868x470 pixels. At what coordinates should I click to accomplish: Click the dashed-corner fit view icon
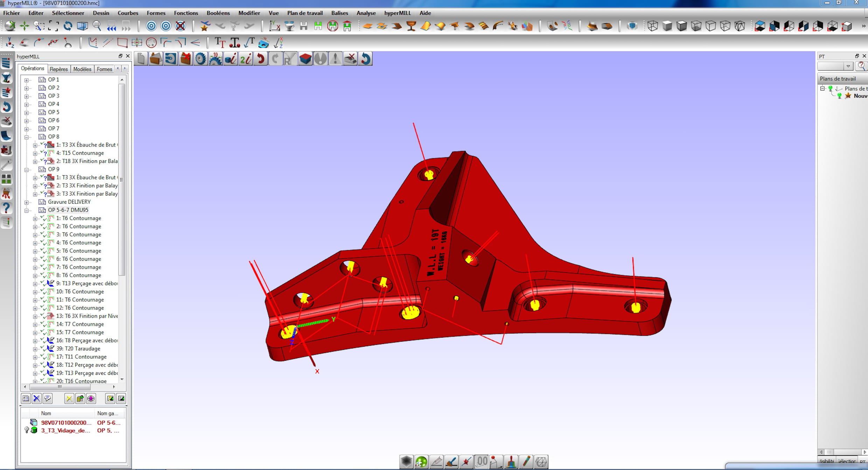53,26
